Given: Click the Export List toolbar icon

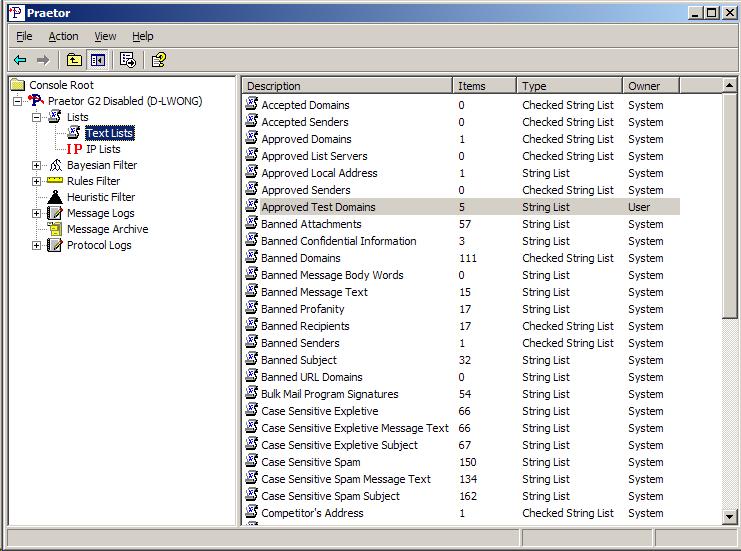Looking at the screenshot, I should [x=128, y=60].
